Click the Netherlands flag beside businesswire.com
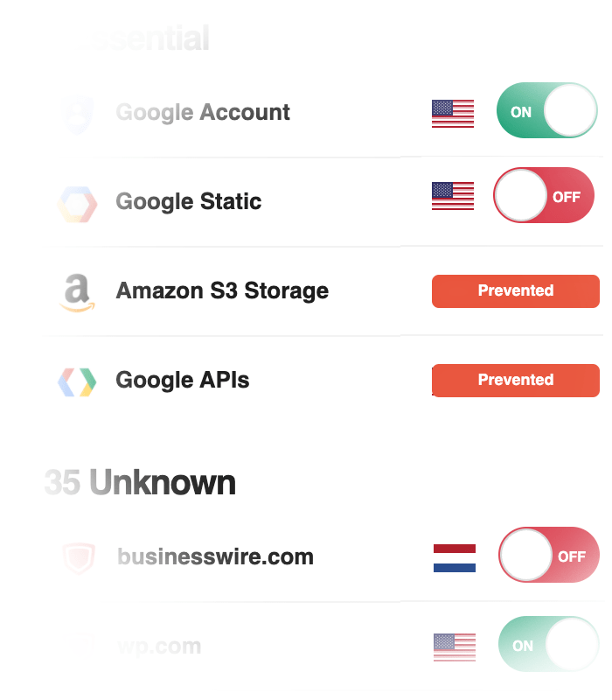612x700 pixels. (x=454, y=556)
